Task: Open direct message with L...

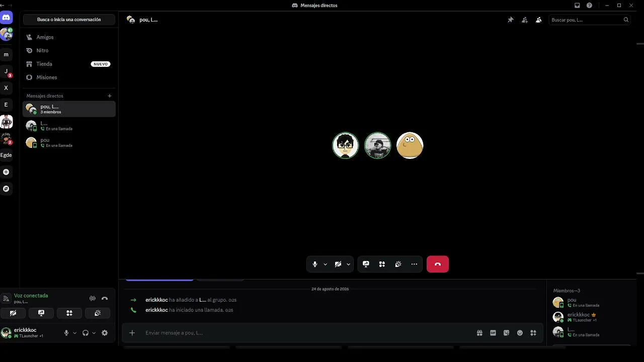Action: [69, 126]
